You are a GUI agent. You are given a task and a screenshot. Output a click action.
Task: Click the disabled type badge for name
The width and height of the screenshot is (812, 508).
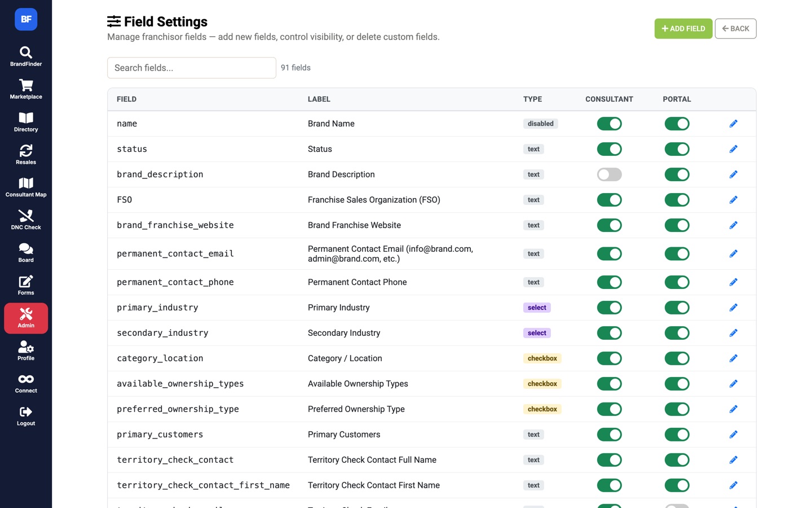541,124
